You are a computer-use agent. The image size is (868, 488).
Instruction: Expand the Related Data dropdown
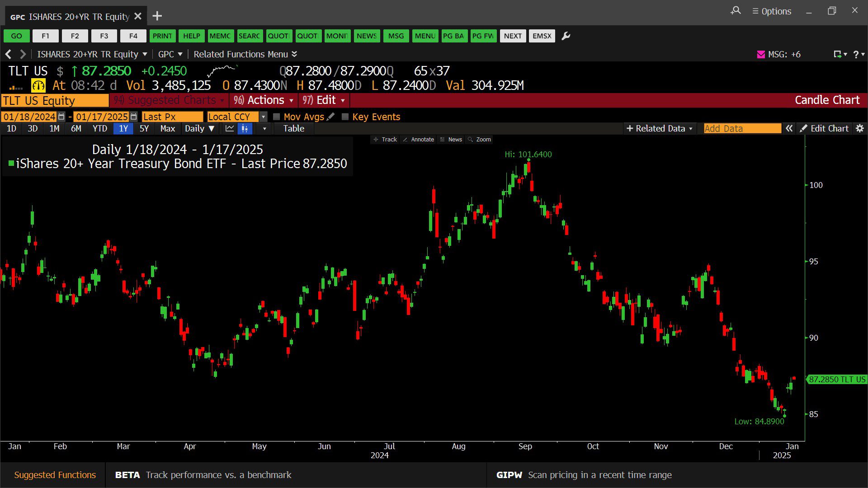pos(660,129)
